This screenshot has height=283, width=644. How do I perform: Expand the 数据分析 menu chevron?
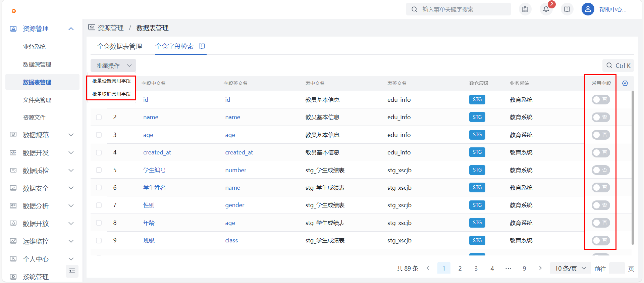click(x=71, y=206)
